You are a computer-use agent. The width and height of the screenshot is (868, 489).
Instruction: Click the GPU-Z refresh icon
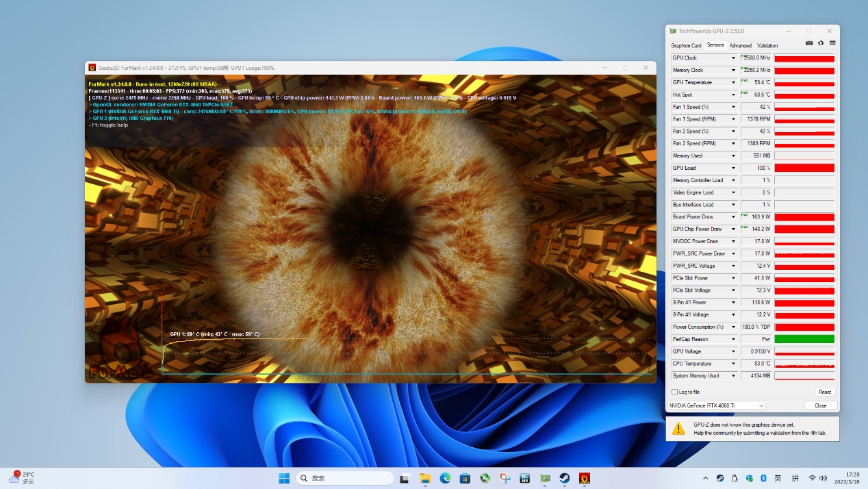coord(821,43)
